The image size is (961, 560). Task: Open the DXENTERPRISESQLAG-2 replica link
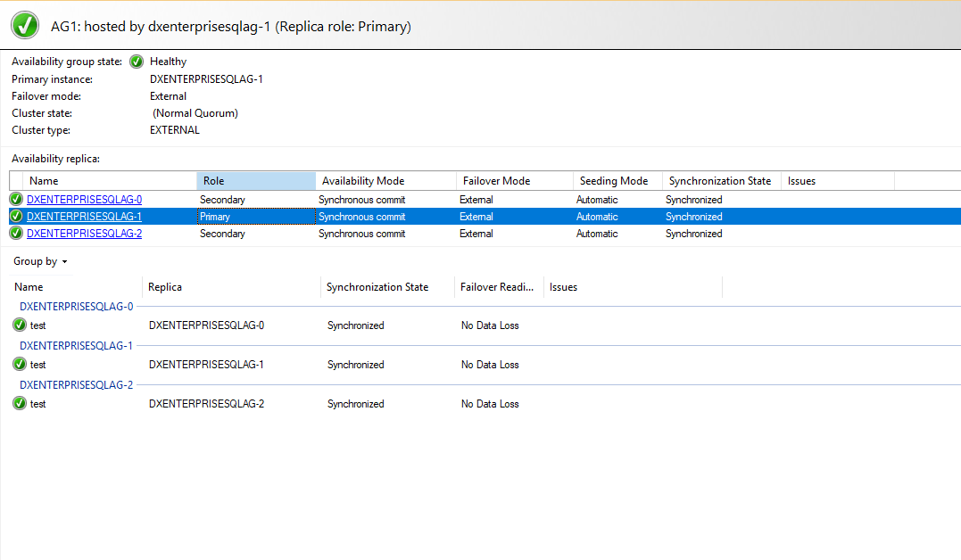84,234
